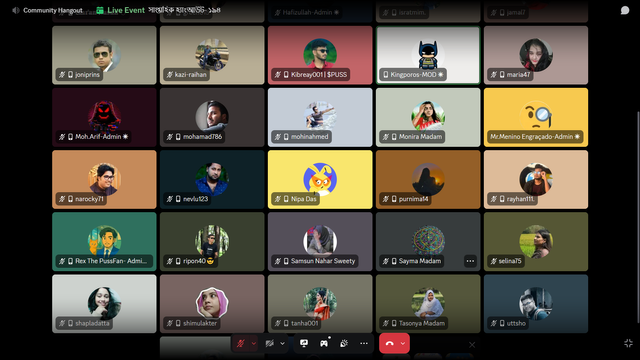Click the Kingporos-MOD name label
The height and width of the screenshot is (360, 640).
click(413, 75)
